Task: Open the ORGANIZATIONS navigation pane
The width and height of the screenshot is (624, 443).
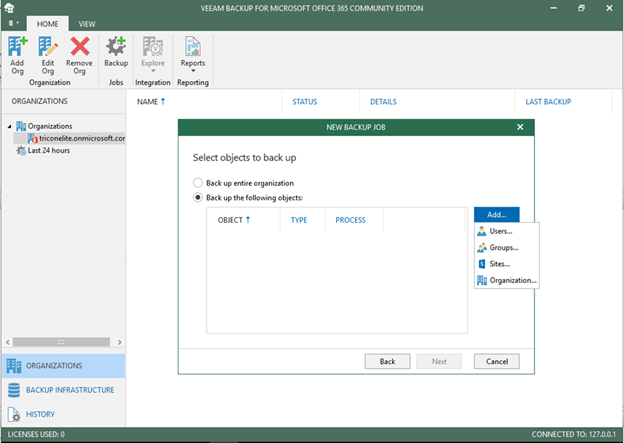Action: point(63,366)
